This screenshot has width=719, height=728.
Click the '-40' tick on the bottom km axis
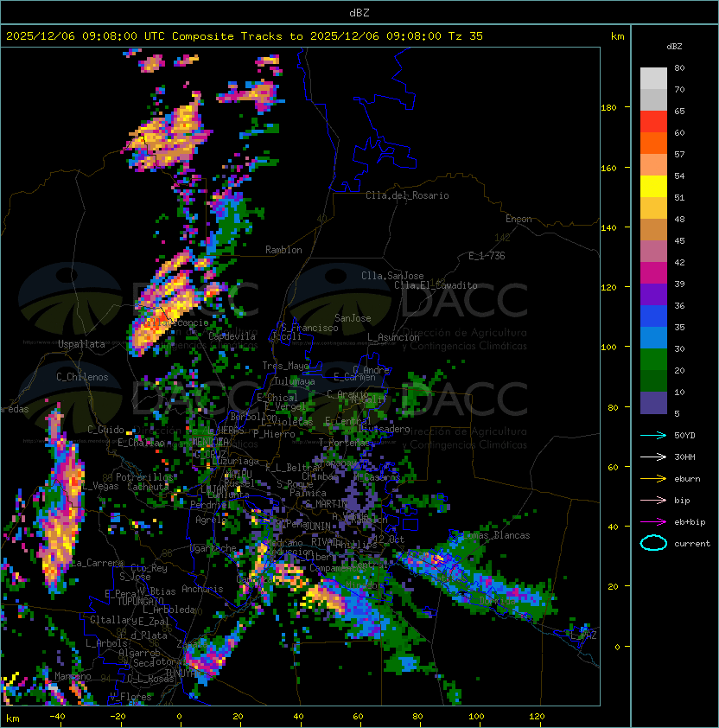click(x=57, y=717)
